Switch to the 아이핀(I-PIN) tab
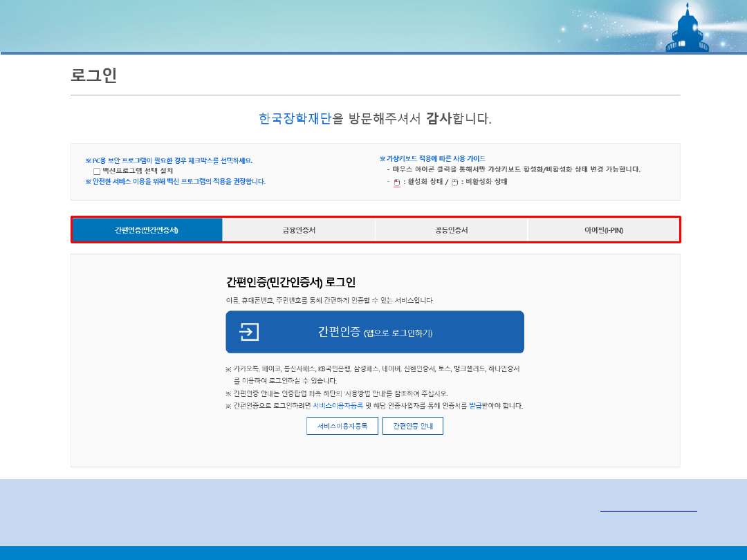 (603, 230)
